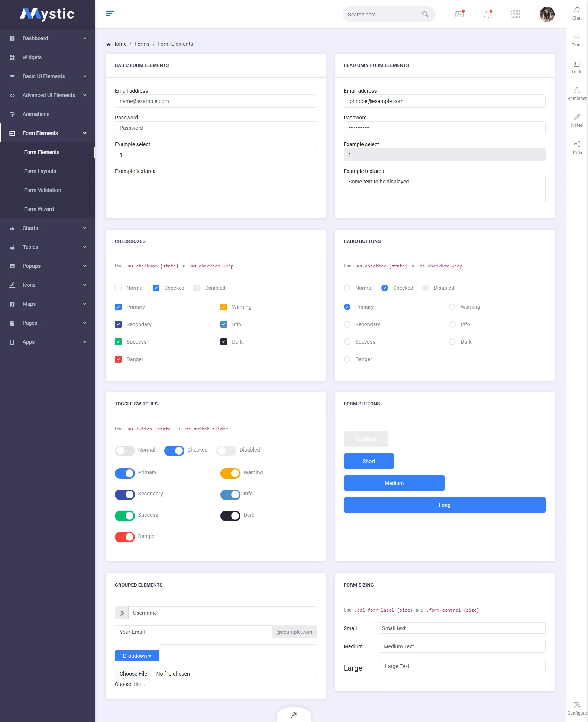
Task: Go to Form Validation in sidebar
Action: pos(43,190)
